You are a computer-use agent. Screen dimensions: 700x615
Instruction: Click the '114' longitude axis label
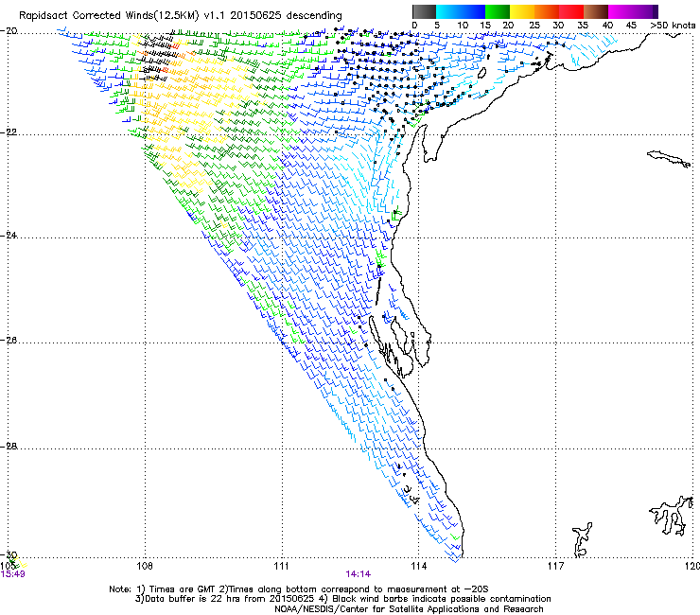coord(419,566)
